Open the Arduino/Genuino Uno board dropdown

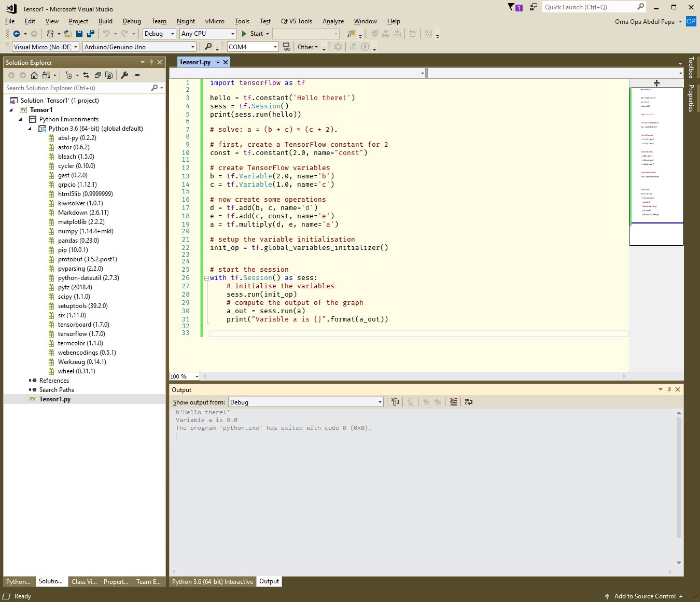139,47
